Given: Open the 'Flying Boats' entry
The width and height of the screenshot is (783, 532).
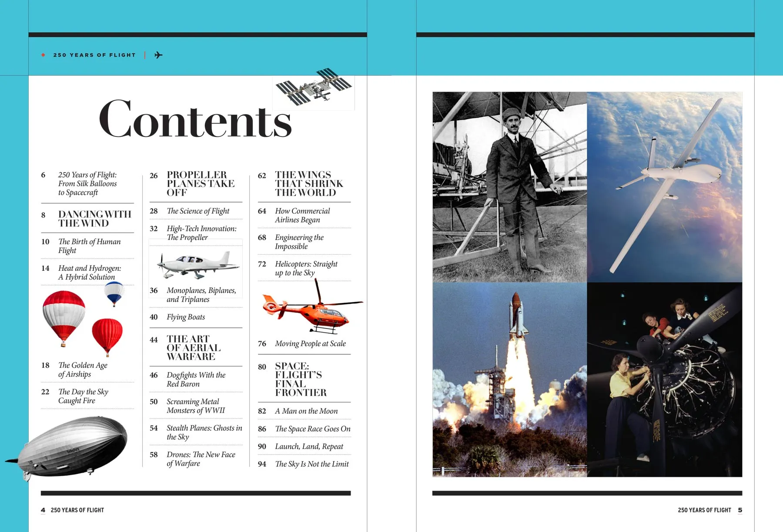Looking at the screenshot, I should click(x=186, y=317).
